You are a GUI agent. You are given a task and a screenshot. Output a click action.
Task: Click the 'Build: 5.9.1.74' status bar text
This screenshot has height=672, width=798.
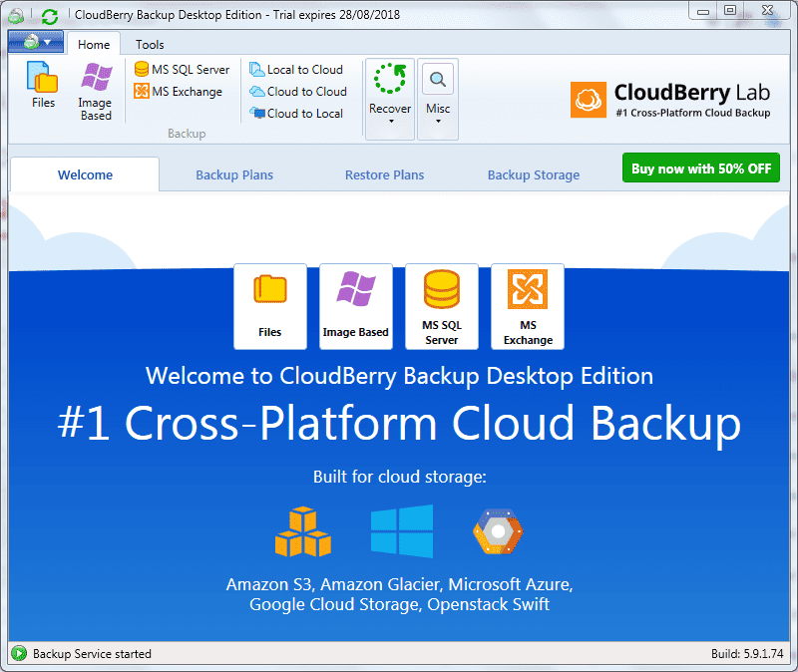coord(747,654)
